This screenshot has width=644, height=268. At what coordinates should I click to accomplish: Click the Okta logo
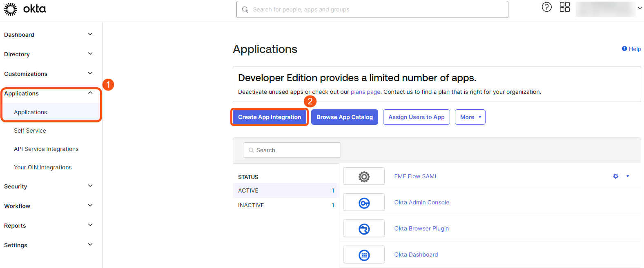pos(25,9)
